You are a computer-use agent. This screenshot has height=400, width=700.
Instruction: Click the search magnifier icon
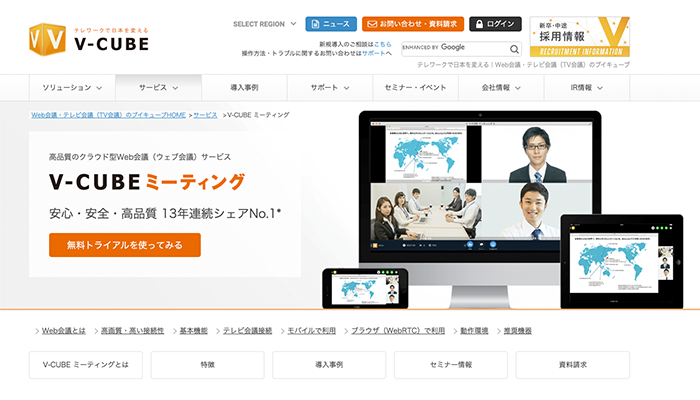514,49
